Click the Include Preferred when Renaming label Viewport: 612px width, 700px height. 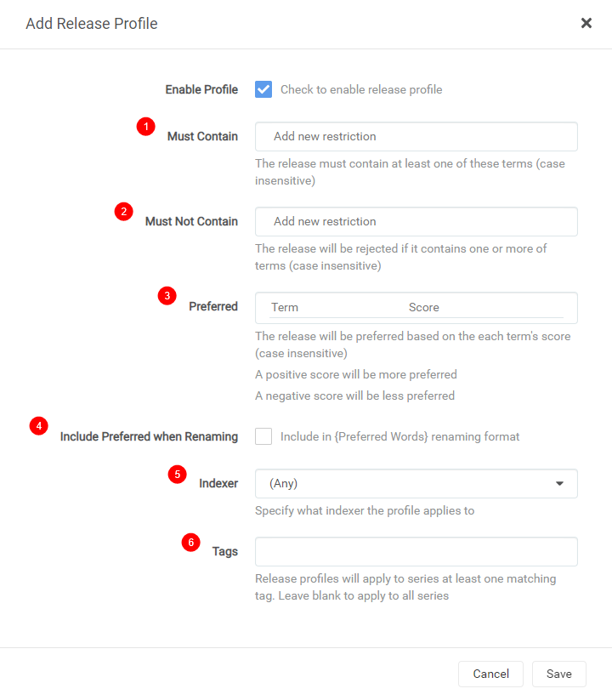point(149,436)
